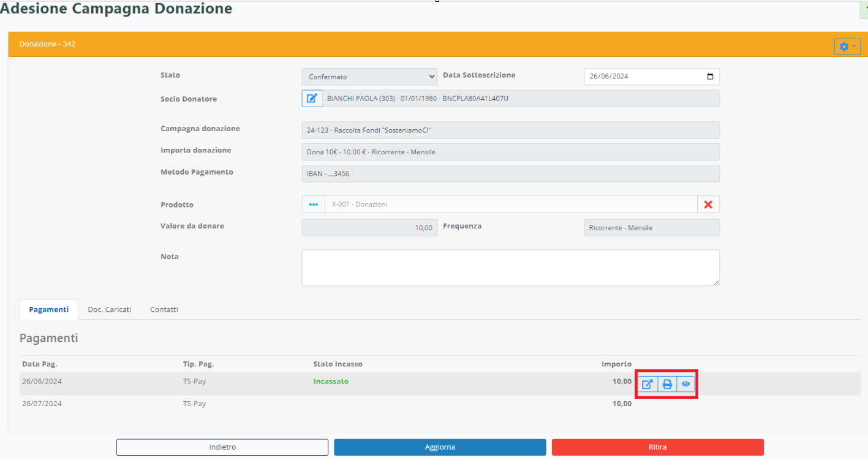868x460 pixels.
Task: Open the calendar picker for Data Sottoscrizione
Action: coord(710,77)
